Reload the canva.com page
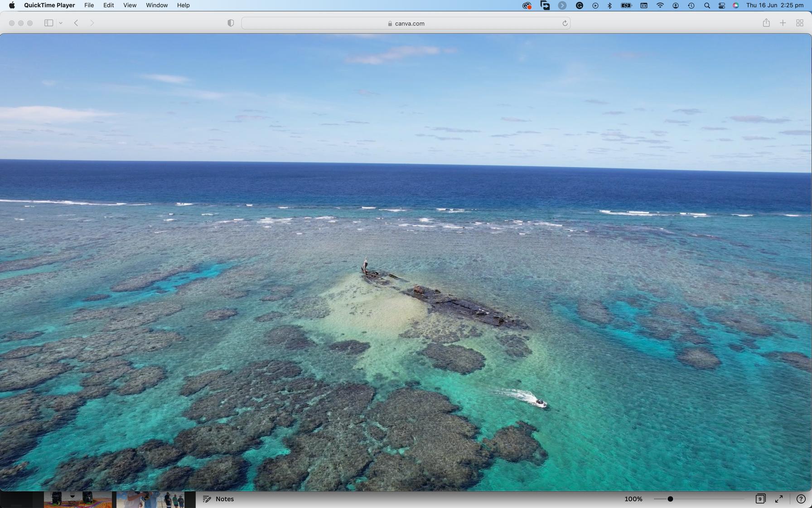The image size is (812, 508). 565,23
